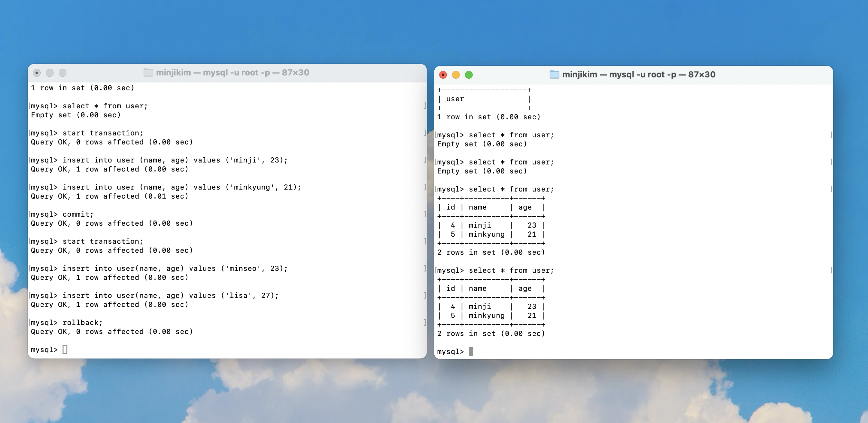Place cursor at right terminal mysql prompt
Viewport: 868px width, 423px height.
point(471,351)
